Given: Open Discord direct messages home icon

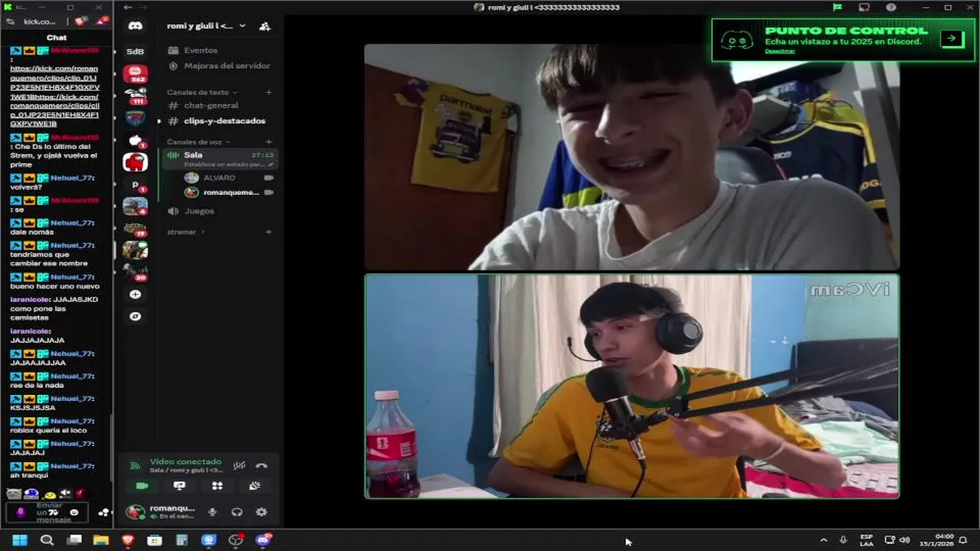Looking at the screenshot, I should [135, 26].
